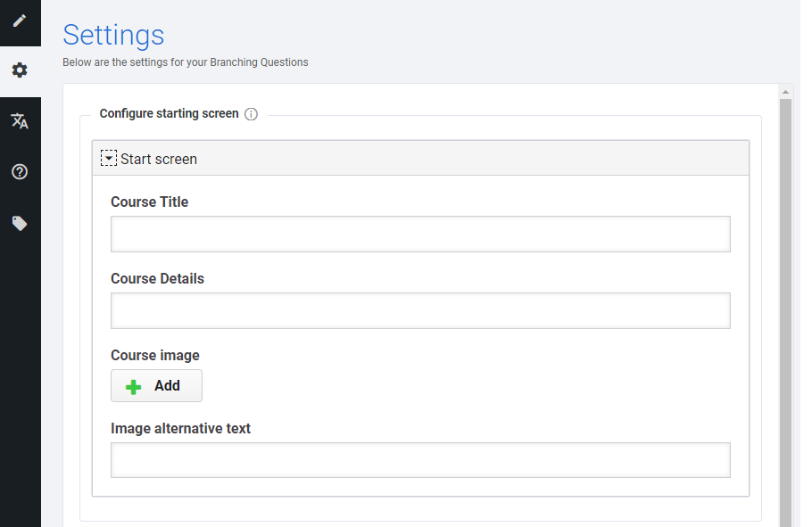
Task: Click the green plus icon
Action: tap(134, 387)
